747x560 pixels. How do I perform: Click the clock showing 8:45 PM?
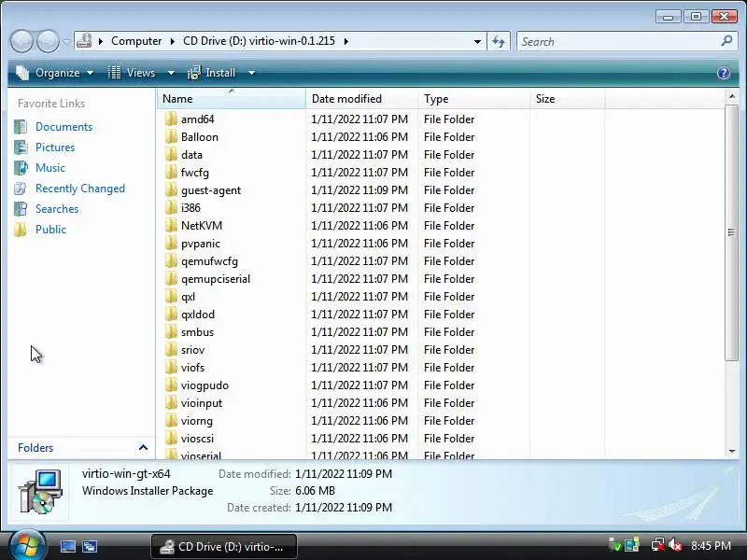(x=711, y=546)
